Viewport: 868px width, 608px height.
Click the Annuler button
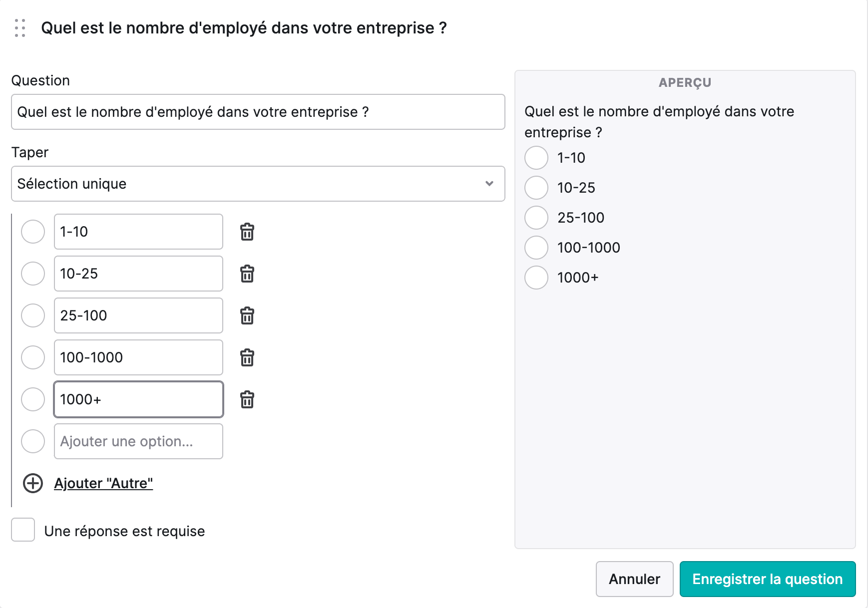(x=634, y=579)
